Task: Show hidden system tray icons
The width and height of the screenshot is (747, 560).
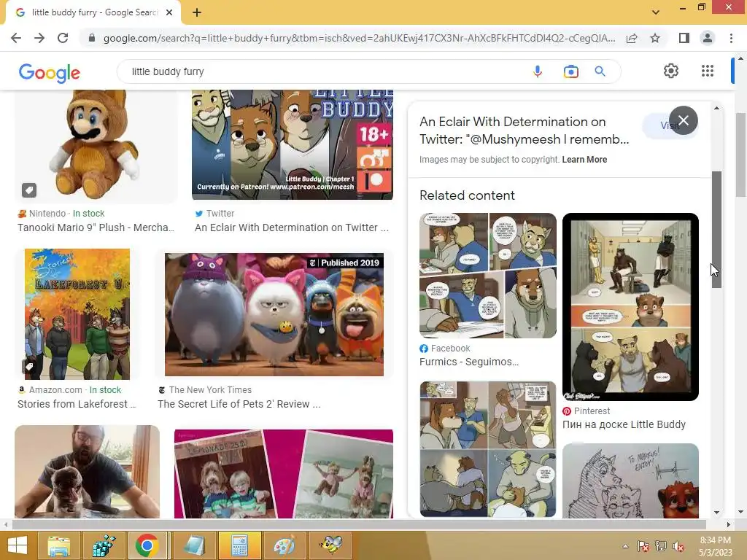Action: (625, 546)
